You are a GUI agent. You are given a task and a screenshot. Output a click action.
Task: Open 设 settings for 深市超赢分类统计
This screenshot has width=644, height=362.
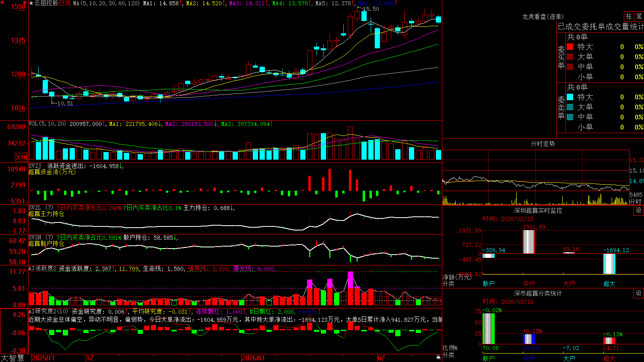click(639, 293)
